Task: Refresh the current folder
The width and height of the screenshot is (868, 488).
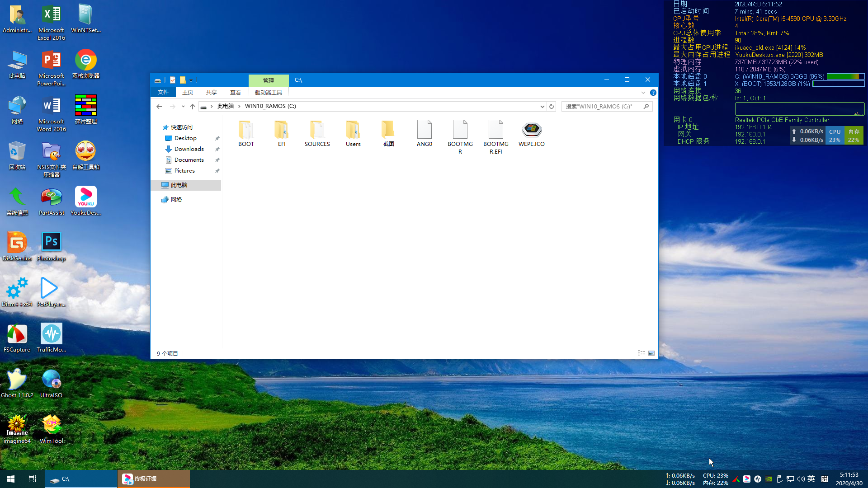Action: (x=552, y=106)
